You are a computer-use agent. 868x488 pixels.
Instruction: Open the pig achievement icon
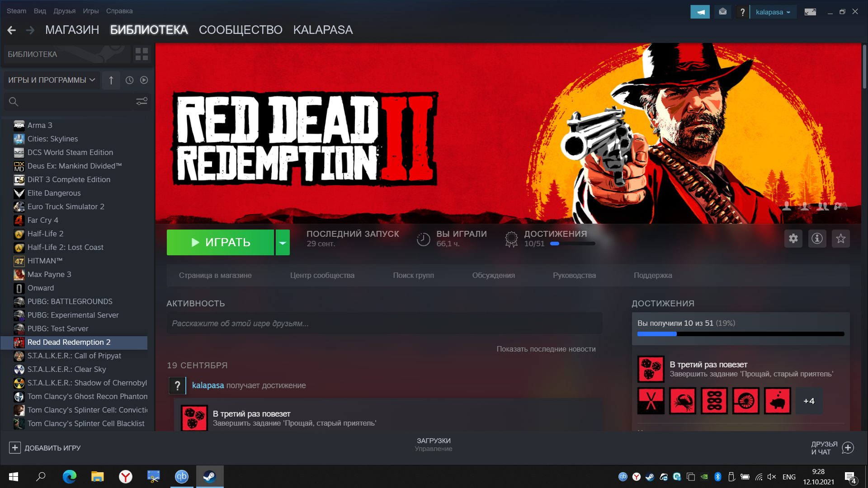(778, 401)
